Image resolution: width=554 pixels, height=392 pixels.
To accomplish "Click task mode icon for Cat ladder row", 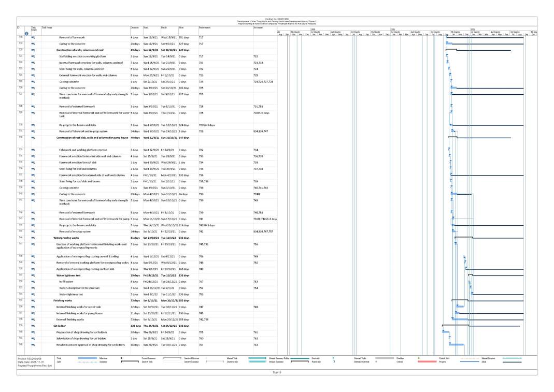I will (33, 325).
